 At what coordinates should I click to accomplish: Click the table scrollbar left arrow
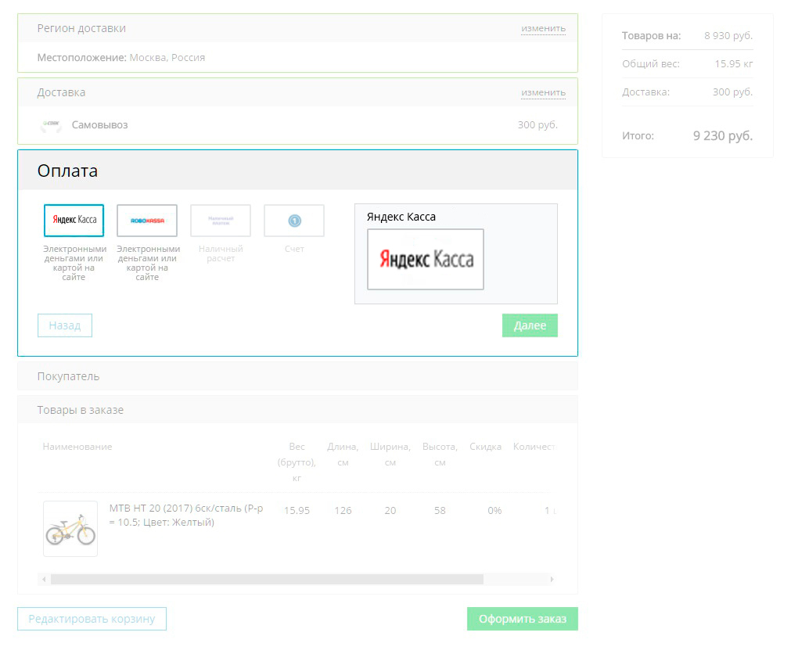pos(44,579)
